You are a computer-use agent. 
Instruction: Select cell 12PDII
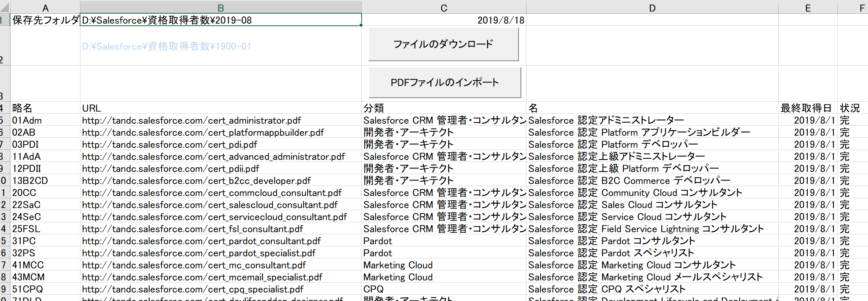pos(45,168)
